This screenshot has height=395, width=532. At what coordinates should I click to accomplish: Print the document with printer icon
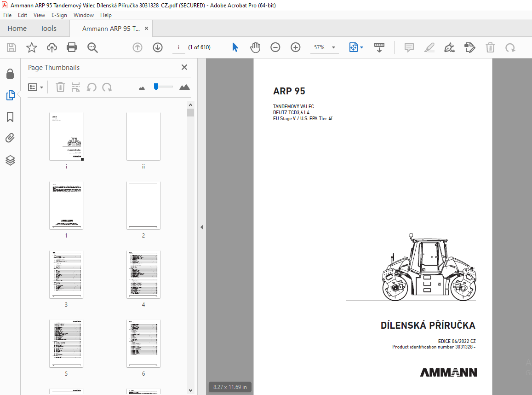click(x=72, y=47)
